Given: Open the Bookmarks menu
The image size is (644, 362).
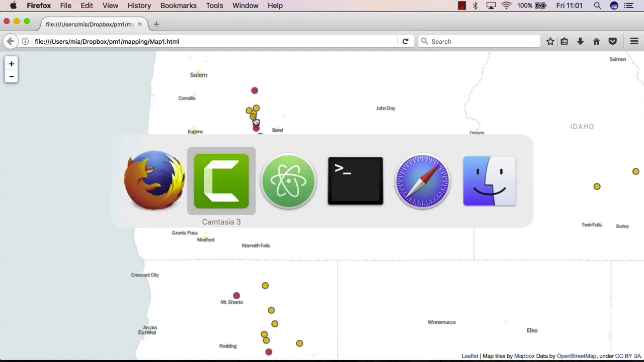Looking at the screenshot, I should tap(178, 6).
